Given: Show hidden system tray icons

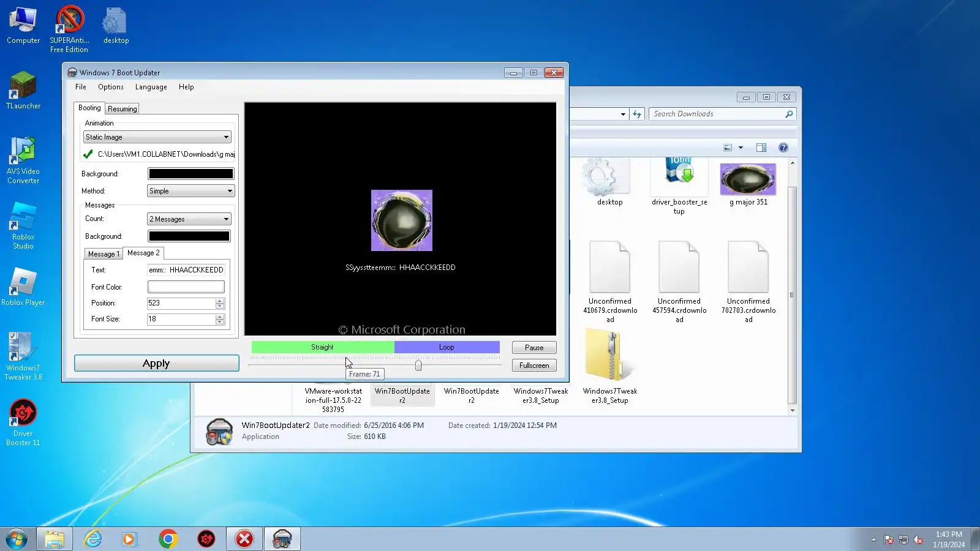Looking at the screenshot, I should (x=873, y=539).
